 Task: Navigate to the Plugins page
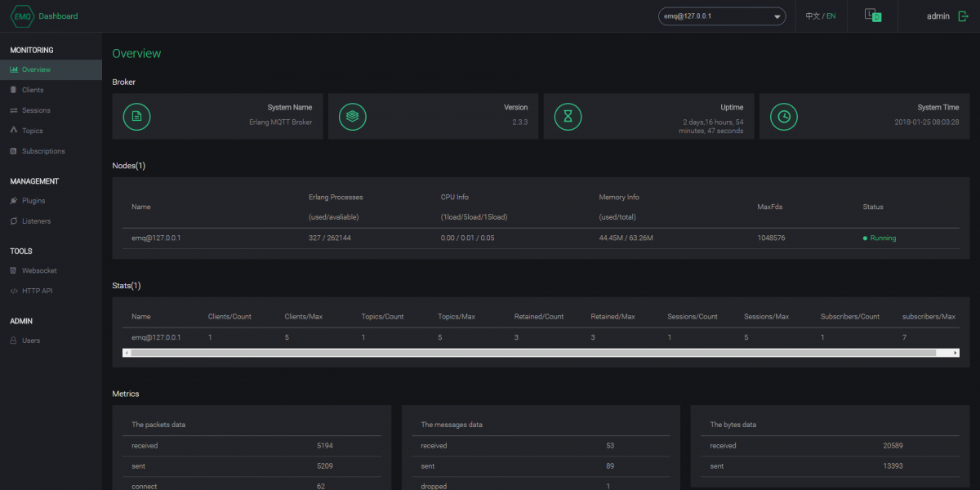33,201
